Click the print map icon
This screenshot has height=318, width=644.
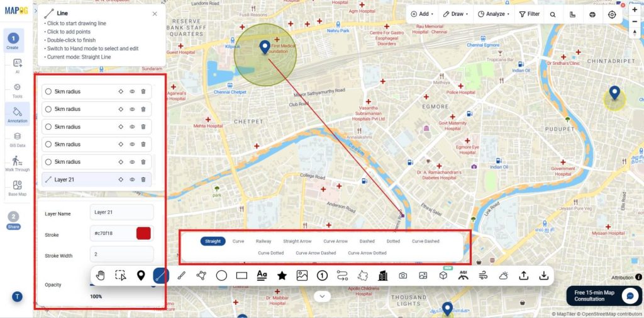(592, 14)
